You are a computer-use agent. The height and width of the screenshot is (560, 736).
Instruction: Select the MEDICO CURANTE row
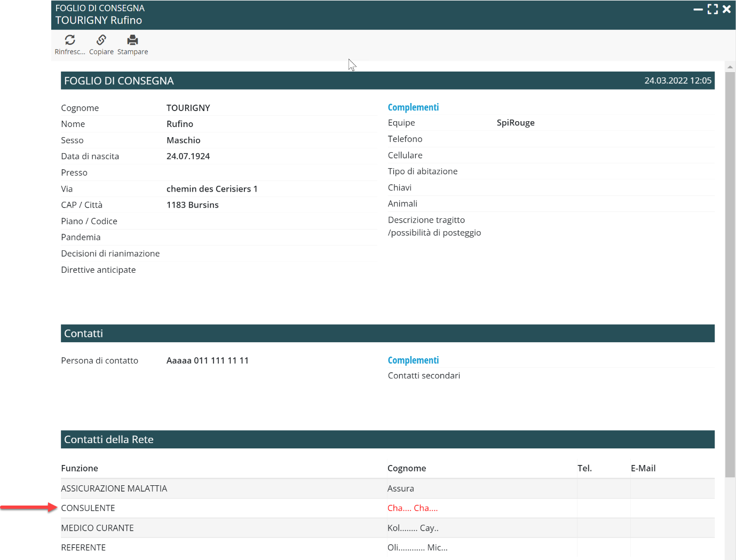(97, 528)
